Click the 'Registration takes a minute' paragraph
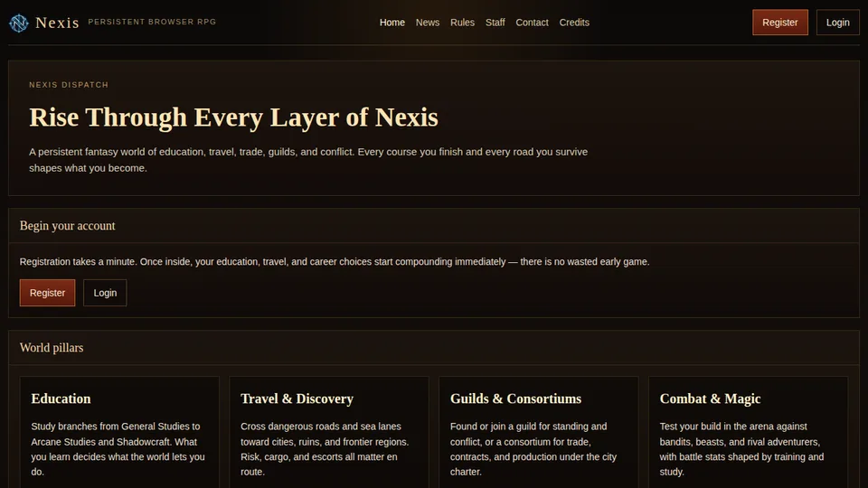This screenshot has height=488, width=868. click(335, 261)
